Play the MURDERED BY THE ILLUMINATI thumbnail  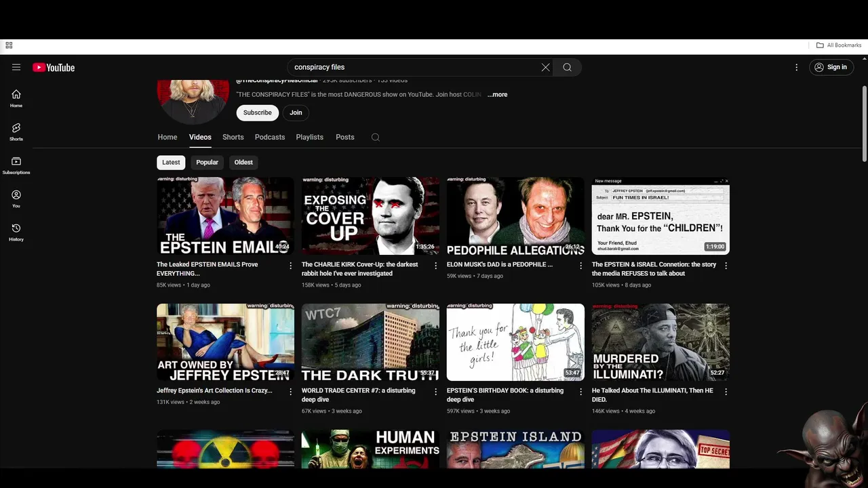[x=660, y=342]
